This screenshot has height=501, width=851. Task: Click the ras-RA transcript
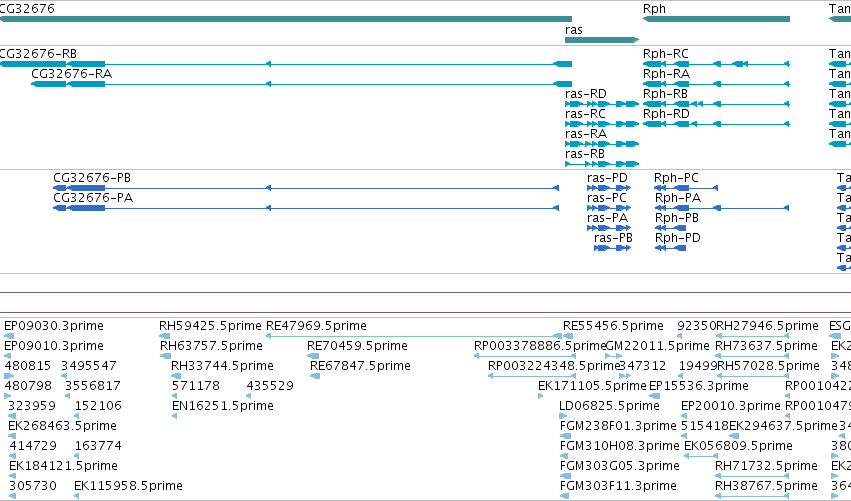click(x=602, y=144)
